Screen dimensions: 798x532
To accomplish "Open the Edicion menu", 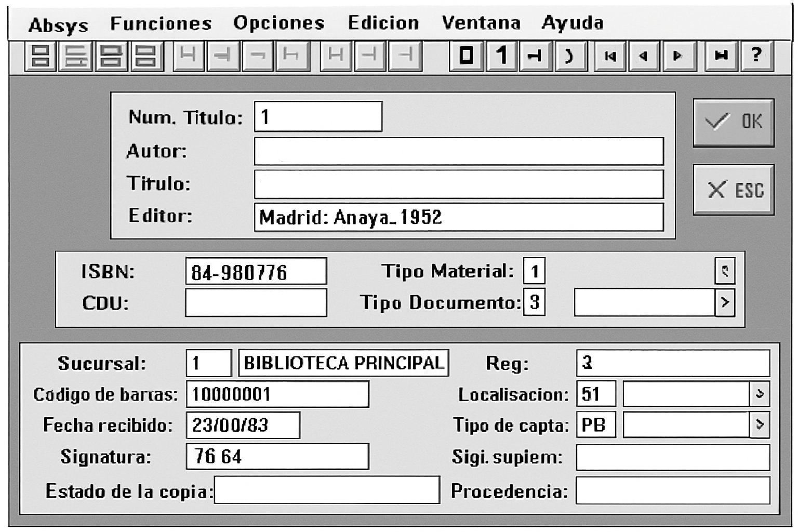I will 383,23.
